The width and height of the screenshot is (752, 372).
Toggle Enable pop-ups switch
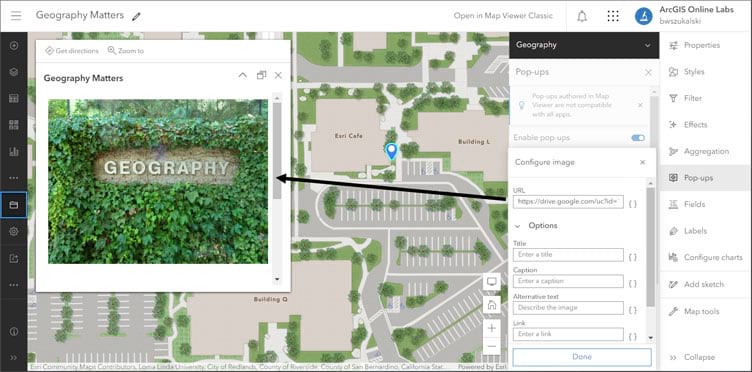tap(638, 138)
